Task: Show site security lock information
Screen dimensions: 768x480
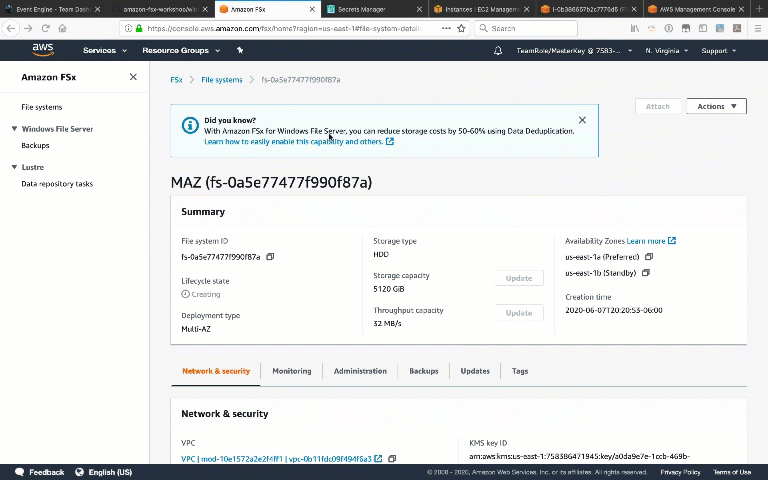Action: point(139,28)
